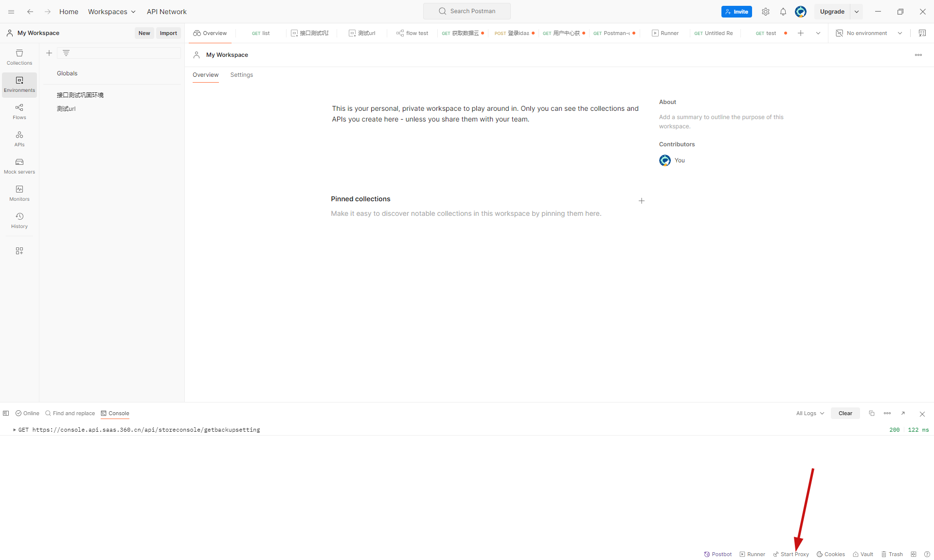Click the notifications bell icon
Screen dimensions: 934x560
tap(783, 12)
